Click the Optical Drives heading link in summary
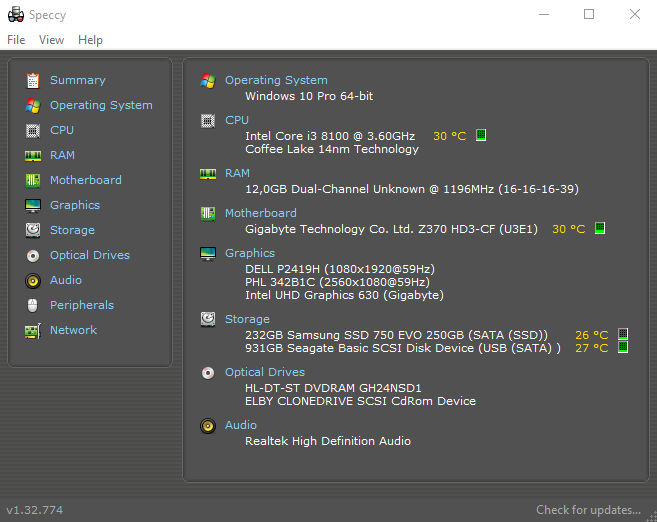The image size is (657, 522). 265,372
